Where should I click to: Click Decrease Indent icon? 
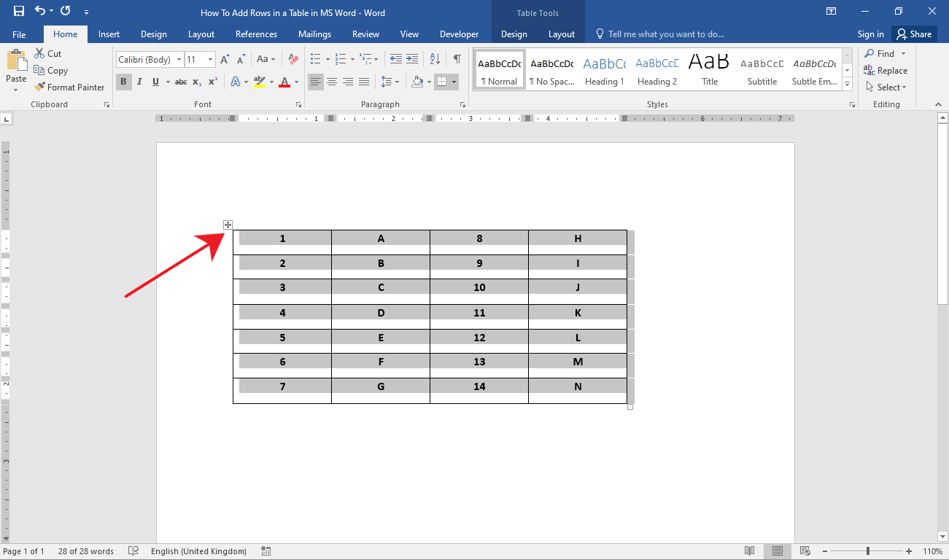coord(395,60)
